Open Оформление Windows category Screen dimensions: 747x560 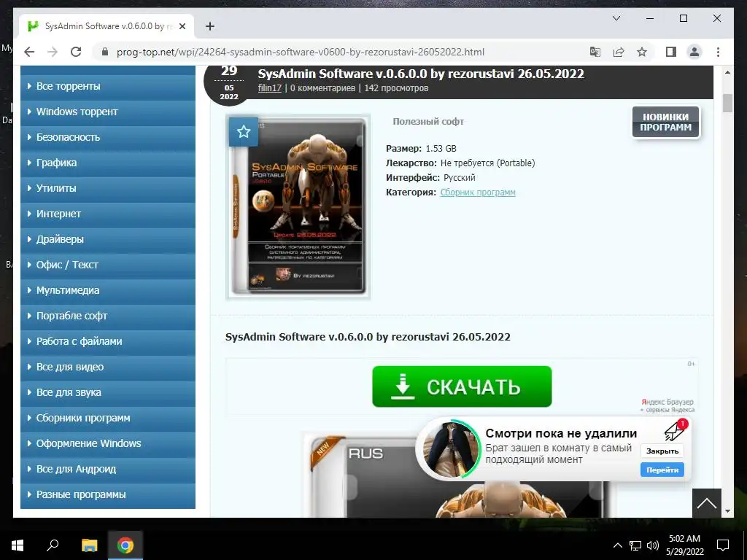coord(108,443)
